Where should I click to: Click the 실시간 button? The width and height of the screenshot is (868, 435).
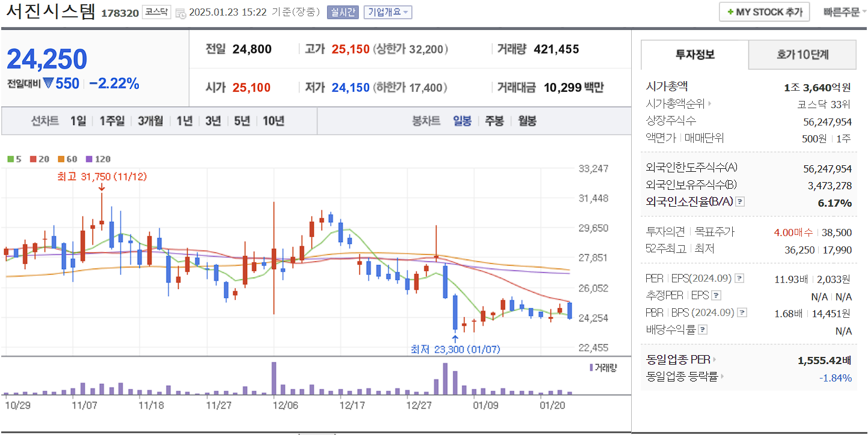(x=342, y=13)
